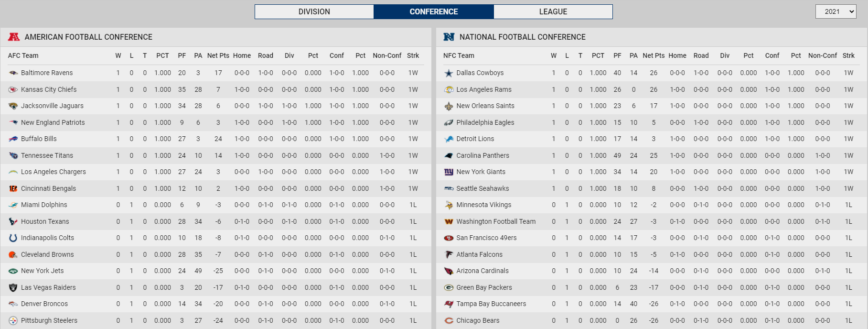Screen dimensions: 868x329
Task: Open the Dallas Cowboys team name
Action: click(x=480, y=73)
